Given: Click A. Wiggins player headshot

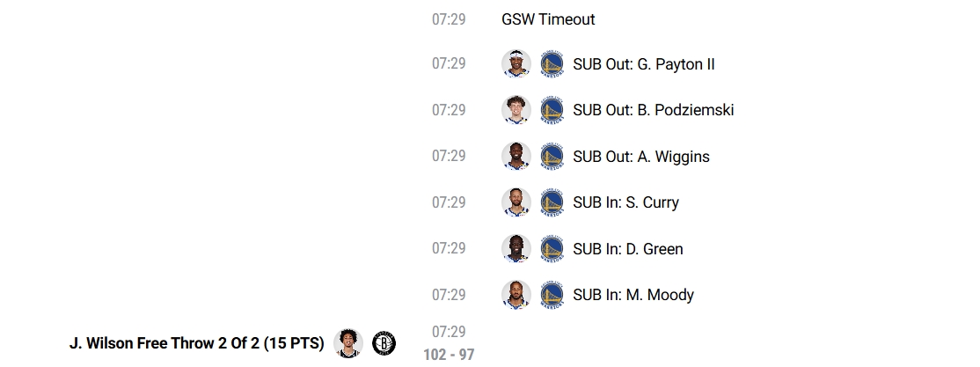Looking at the screenshot, I should tap(516, 157).
